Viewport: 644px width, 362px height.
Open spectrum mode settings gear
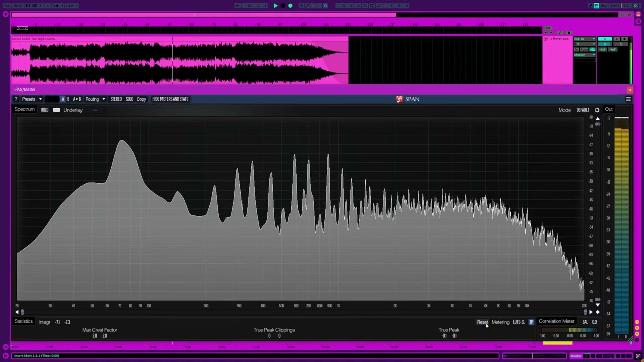[x=597, y=110]
